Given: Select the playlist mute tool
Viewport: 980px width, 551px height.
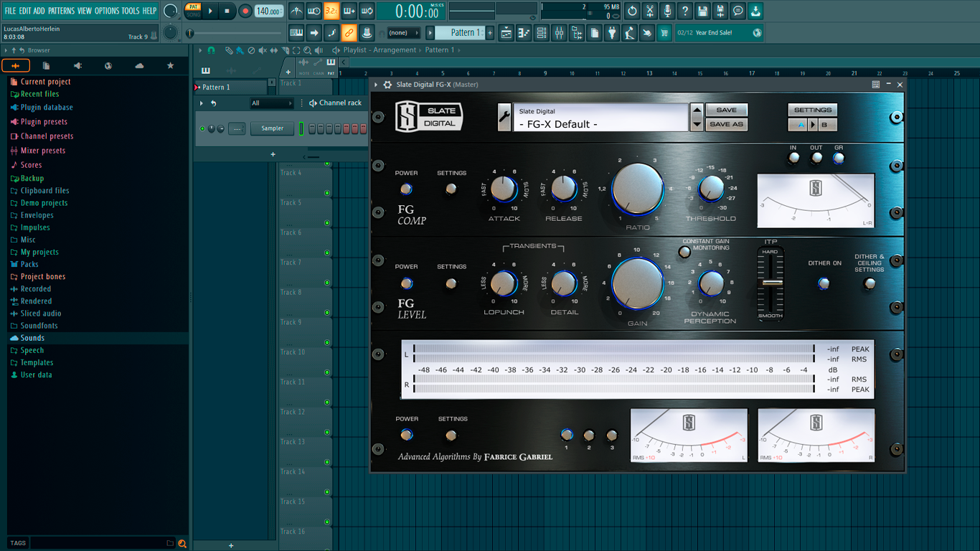Looking at the screenshot, I should tap(262, 51).
